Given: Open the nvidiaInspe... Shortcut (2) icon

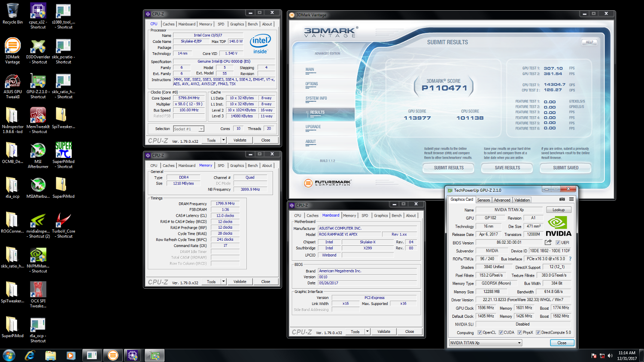Looking at the screenshot, I should point(38,225).
